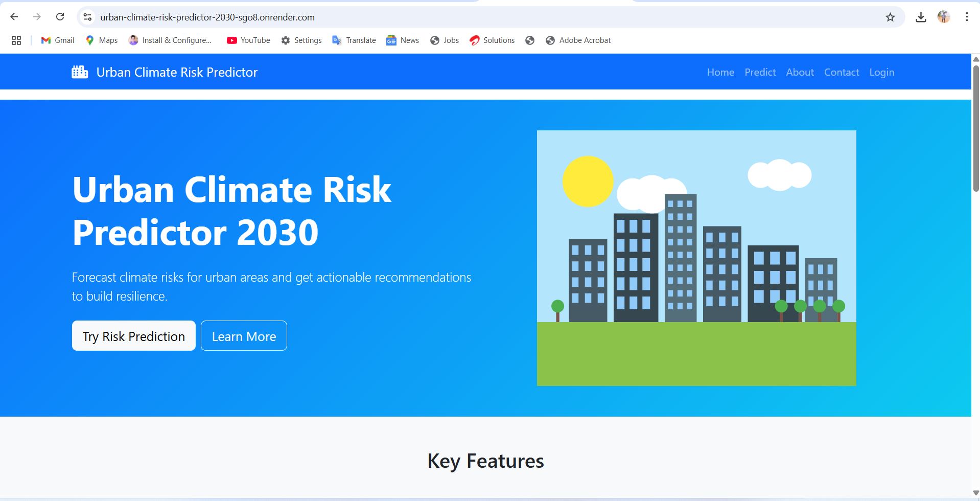Open the Chrome apps grid
The height and width of the screenshot is (501, 980).
tap(16, 40)
